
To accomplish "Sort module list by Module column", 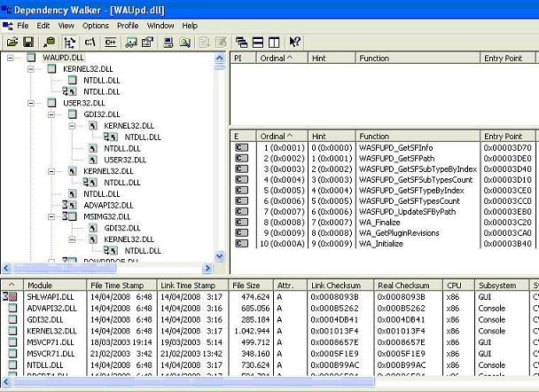I will coord(55,286).
